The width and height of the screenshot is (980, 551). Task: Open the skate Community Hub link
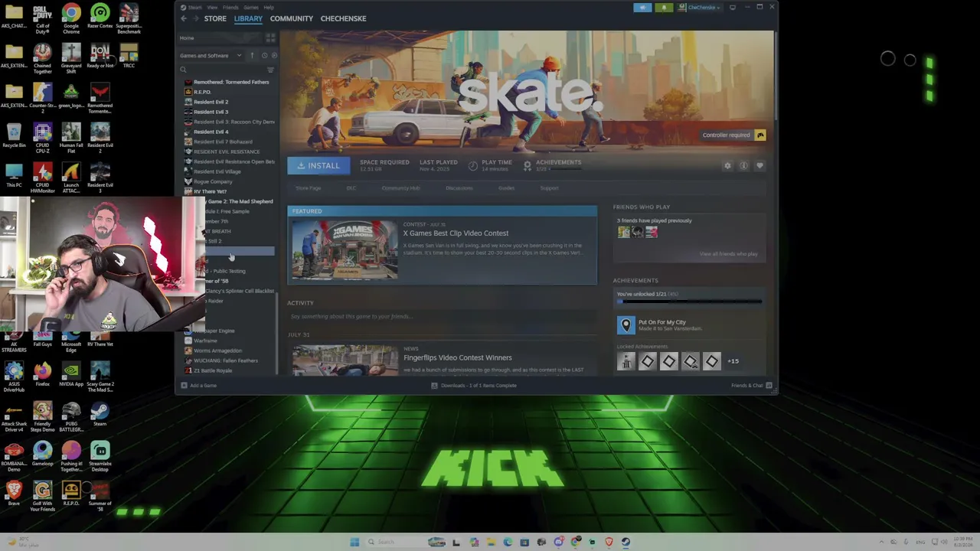(400, 188)
